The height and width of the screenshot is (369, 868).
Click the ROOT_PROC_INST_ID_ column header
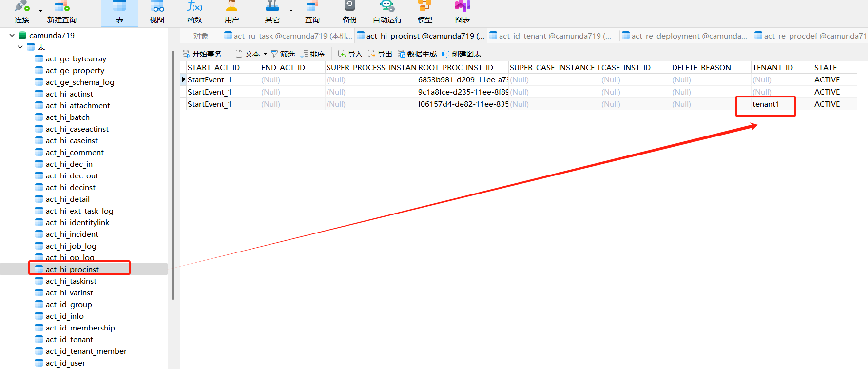pyautogui.click(x=463, y=67)
